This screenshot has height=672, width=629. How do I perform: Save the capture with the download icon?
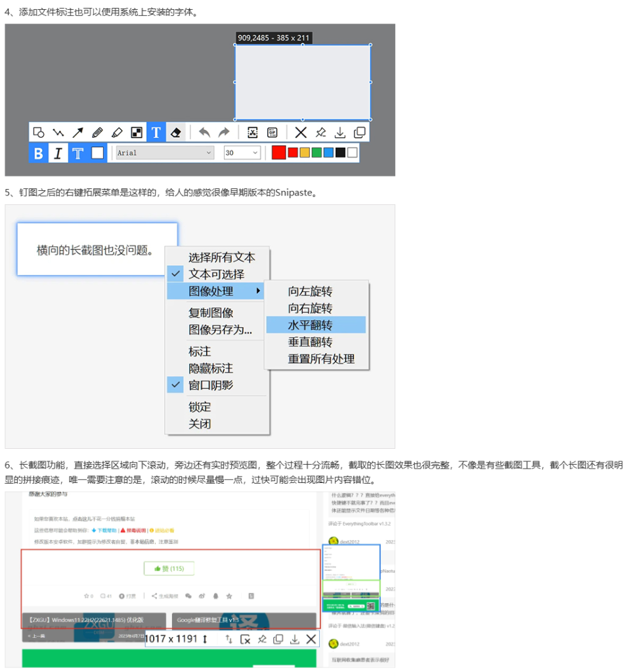click(339, 132)
